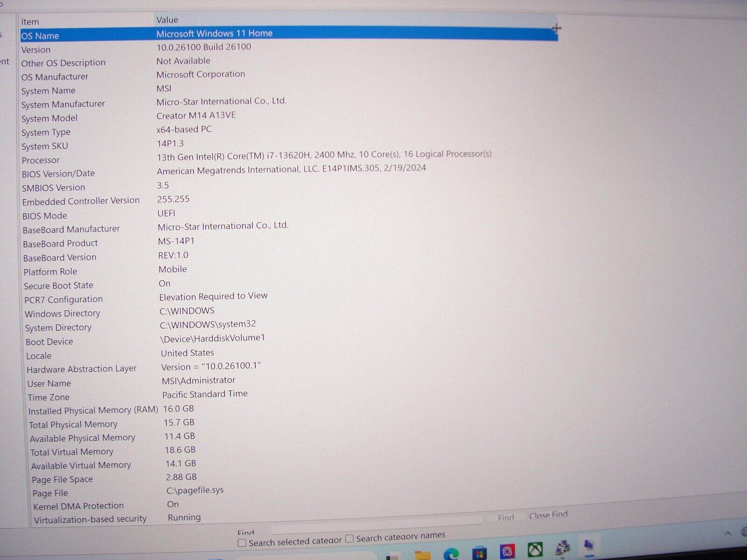This screenshot has height=560, width=747.
Task: Click the Find button
Action: pyautogui.click(x=506, y=518)
